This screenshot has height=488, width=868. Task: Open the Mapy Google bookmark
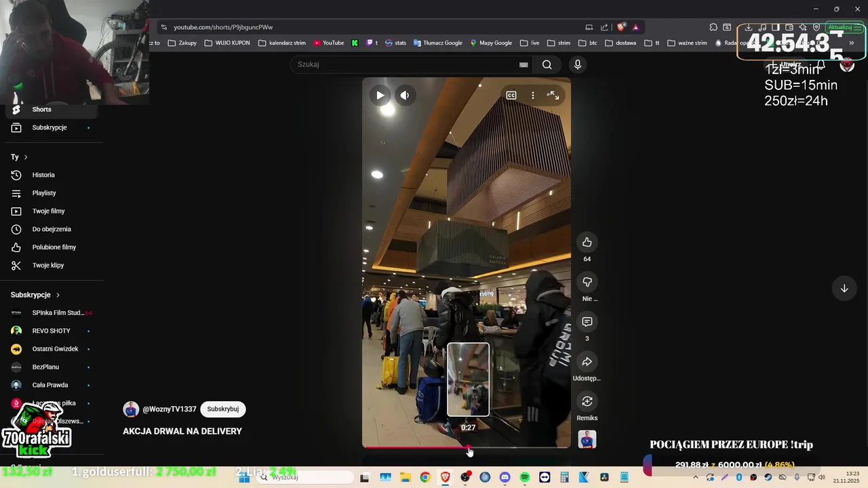(491, 43)
